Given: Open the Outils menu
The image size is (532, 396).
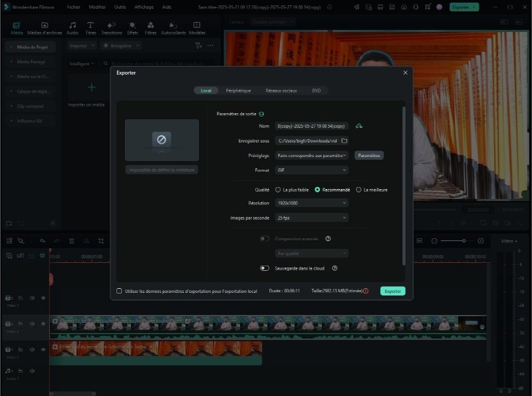Looking at the screenshot, I should tap(120, 7).
